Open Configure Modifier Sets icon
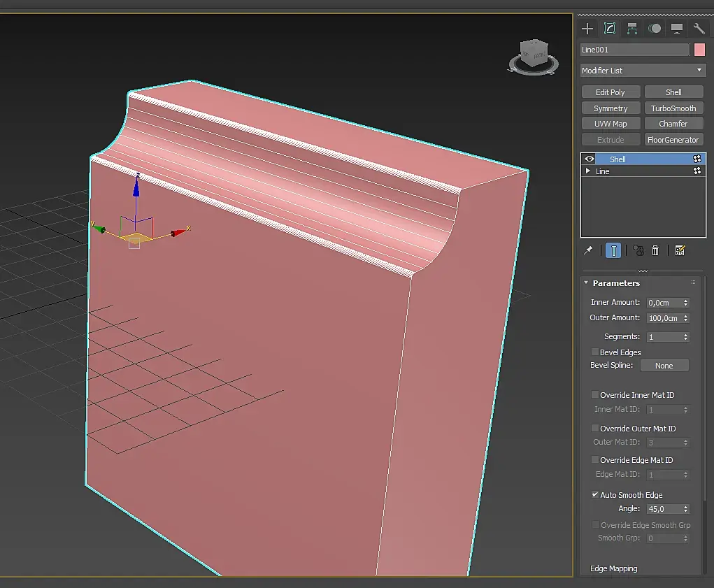Screen dimensions: 714x588 point(680,250)
